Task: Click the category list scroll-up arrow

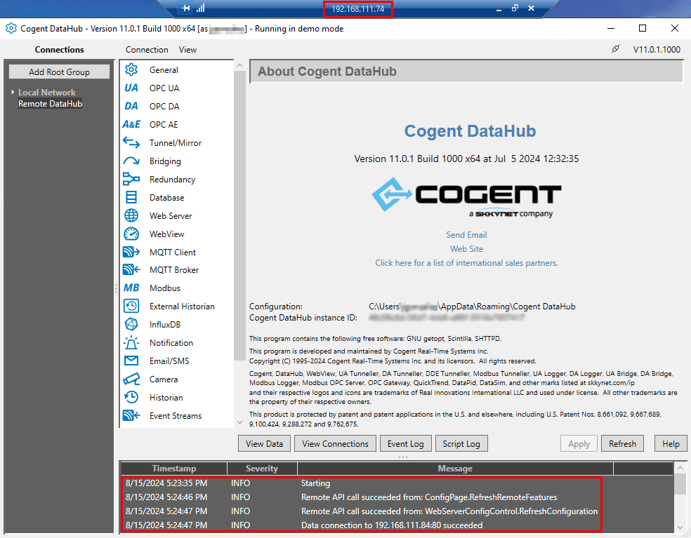Action: click(240, 65)
